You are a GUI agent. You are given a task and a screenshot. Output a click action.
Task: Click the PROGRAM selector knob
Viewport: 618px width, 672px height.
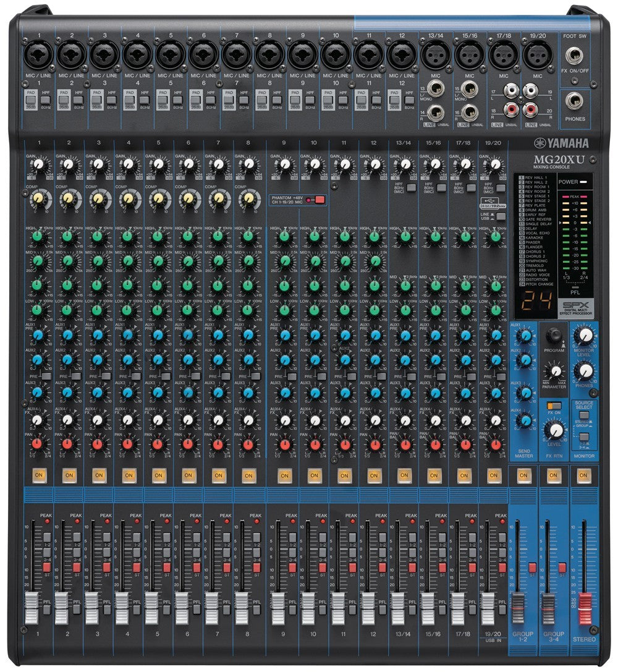coord(555,336)
